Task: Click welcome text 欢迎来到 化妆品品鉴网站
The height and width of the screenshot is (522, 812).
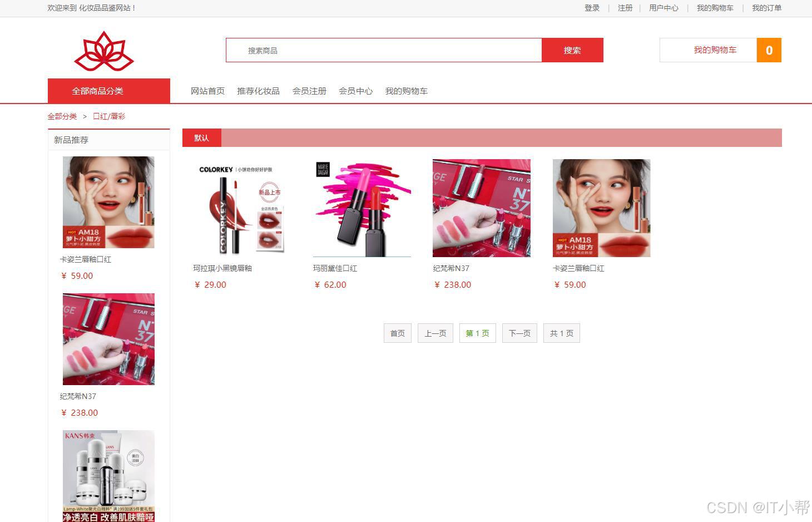Action: (x=92, y=8)
